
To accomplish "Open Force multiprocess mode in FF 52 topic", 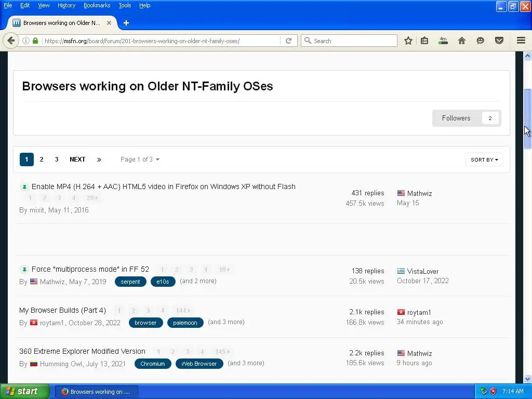I will click(x=90, y=269).
